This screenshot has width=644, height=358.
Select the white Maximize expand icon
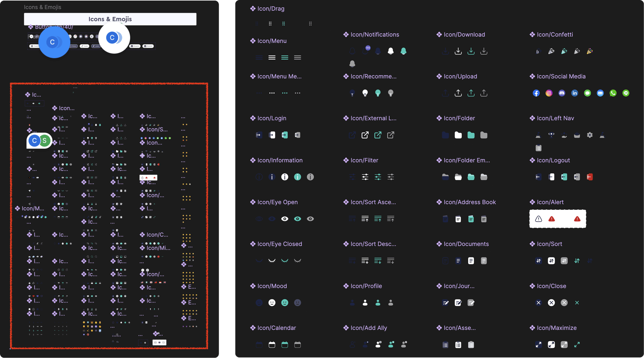coord(551,345)
